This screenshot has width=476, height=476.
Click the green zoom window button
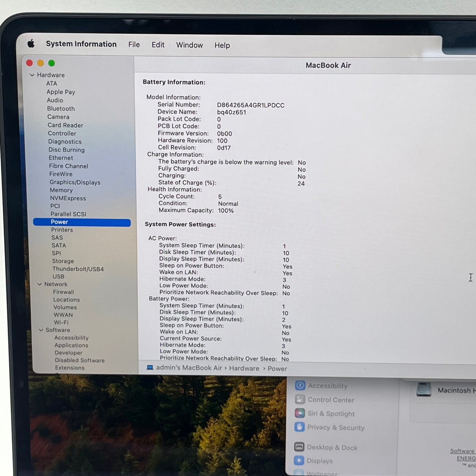(x=52, y=63)
